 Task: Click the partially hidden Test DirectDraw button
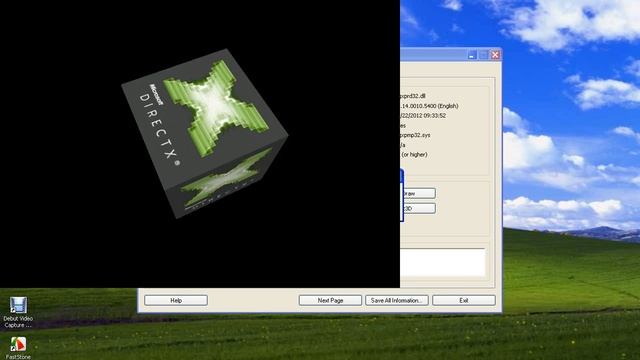pos(418,193)
